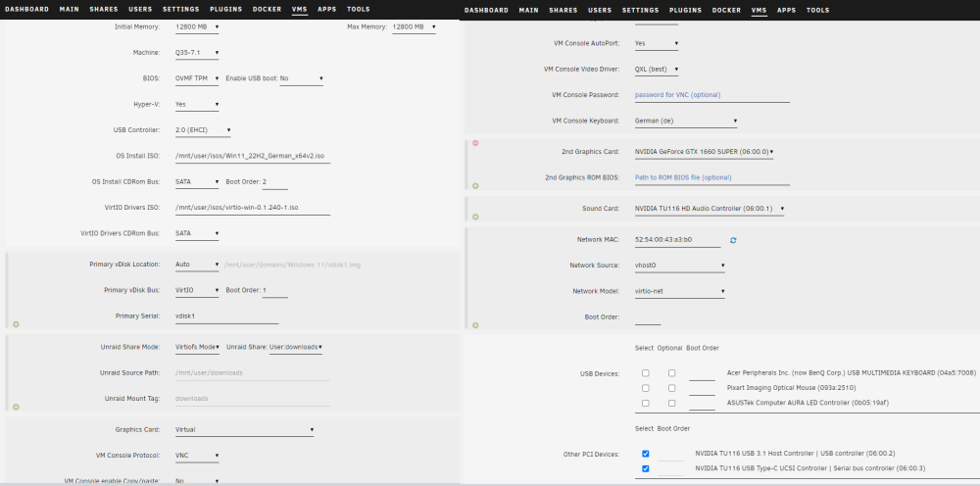Open DOCKER in the left panel's menu

coord(267,10)
